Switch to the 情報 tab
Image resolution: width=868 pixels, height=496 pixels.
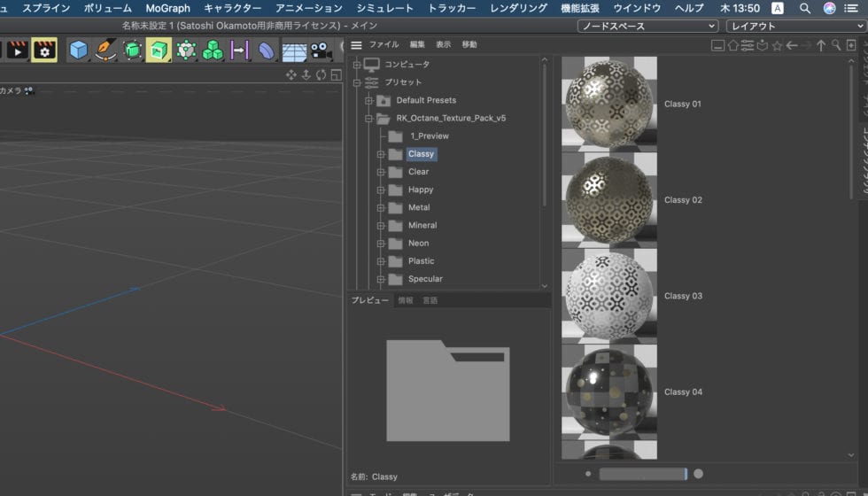coord(406,300)
